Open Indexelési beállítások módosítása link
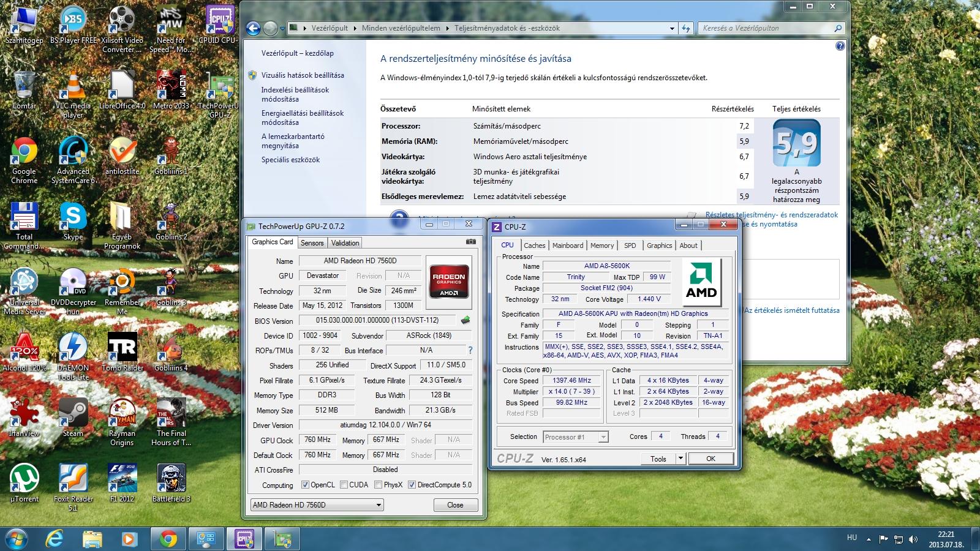This screenshot has width=980, height=551. pyautogui.click(x=295, y=94)
